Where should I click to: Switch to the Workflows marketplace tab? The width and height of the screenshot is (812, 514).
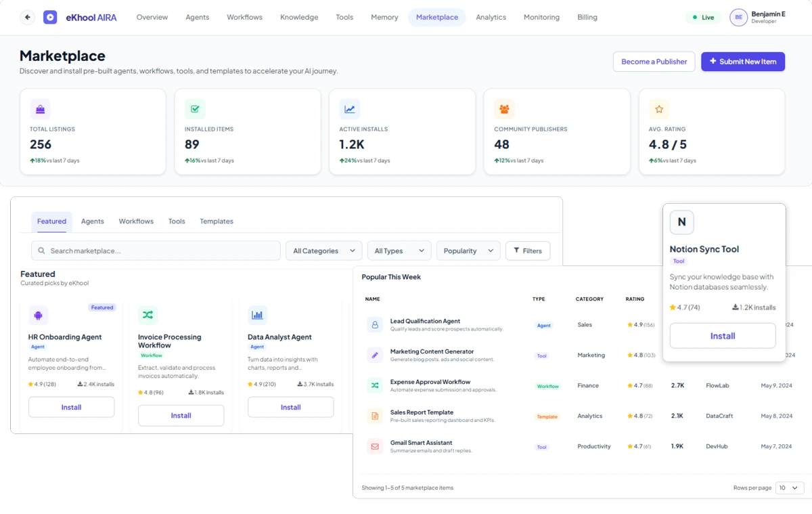click(136, 221)
